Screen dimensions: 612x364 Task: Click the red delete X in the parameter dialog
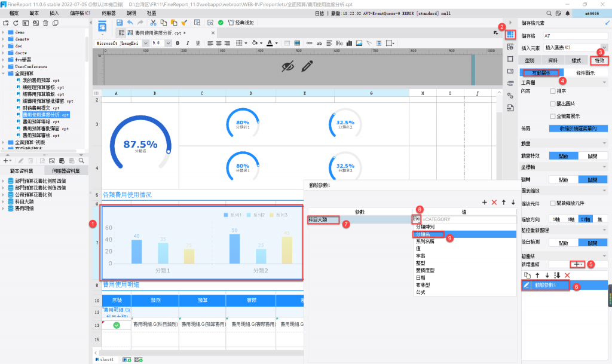tap(494, 203)
